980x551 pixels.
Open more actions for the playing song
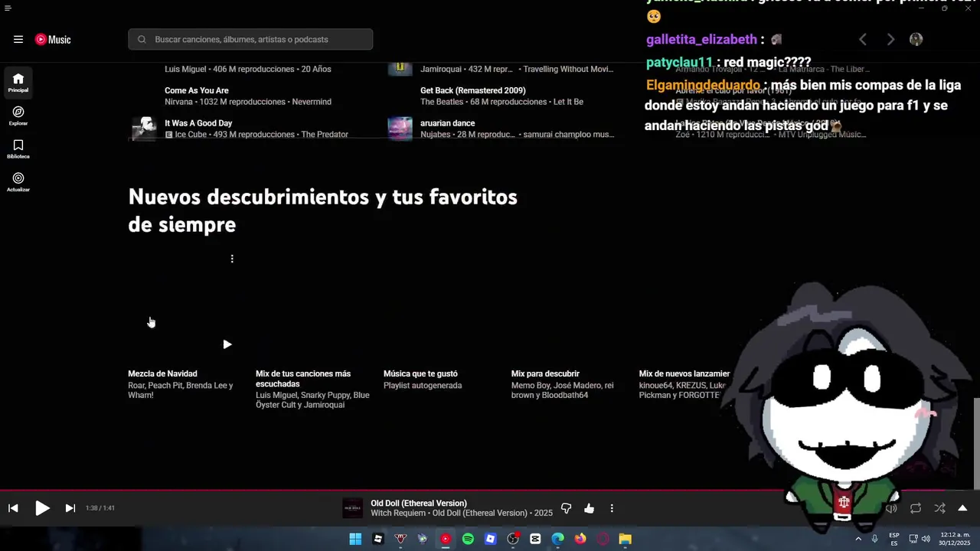(612, 508)
